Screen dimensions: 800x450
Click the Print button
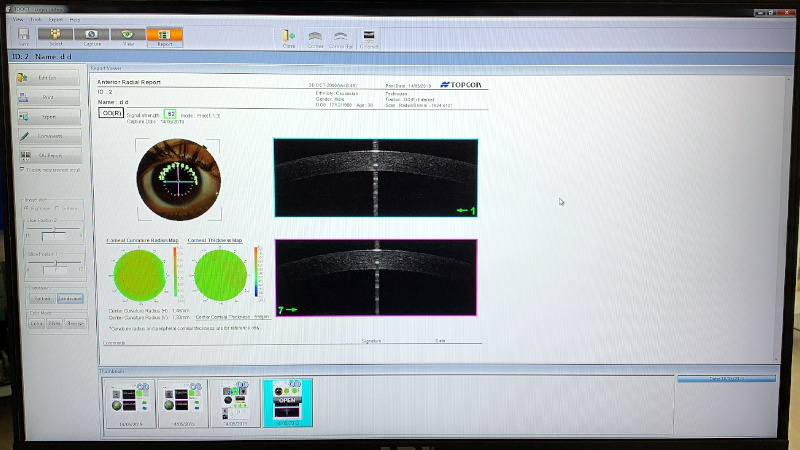tap(49, 97)
